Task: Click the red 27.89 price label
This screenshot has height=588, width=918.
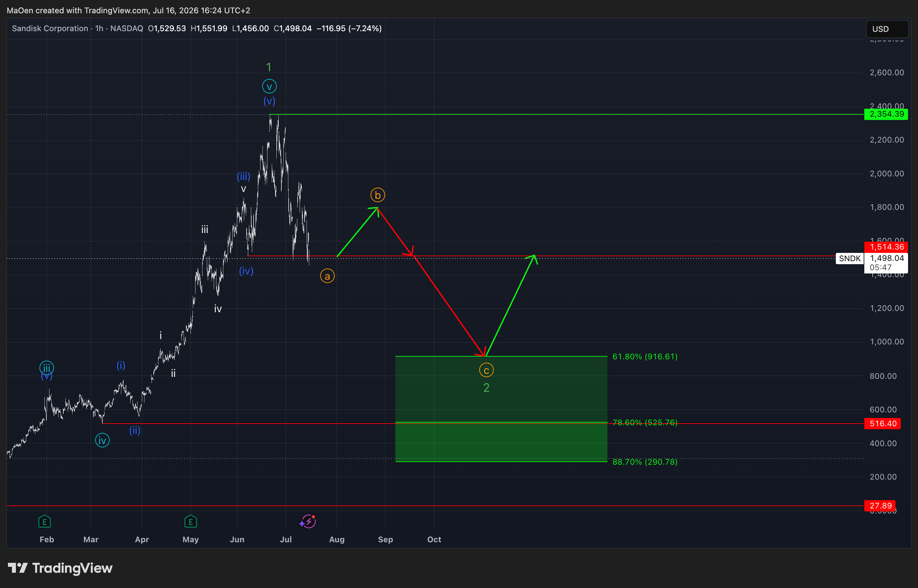Action: (x=880, y=506)
